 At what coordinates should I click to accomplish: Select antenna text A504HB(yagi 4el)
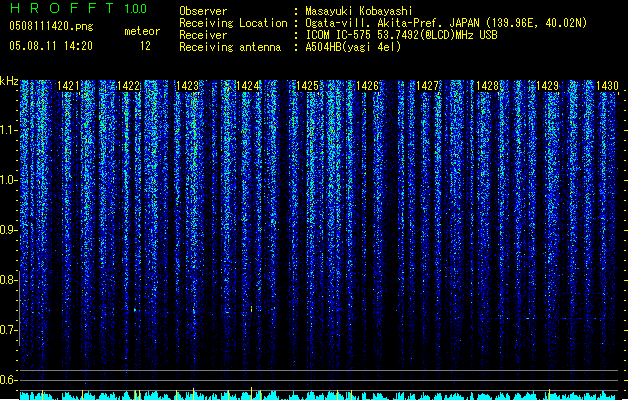pos(353,47)
